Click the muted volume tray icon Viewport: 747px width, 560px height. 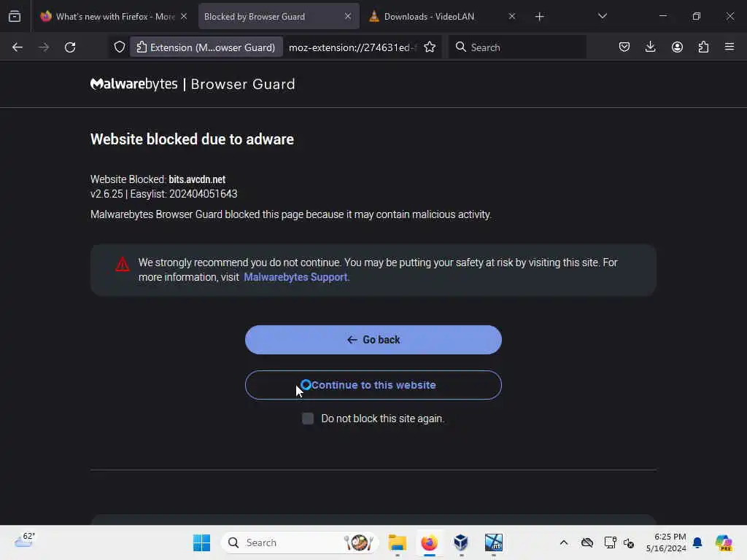click(x=628, y=542)
